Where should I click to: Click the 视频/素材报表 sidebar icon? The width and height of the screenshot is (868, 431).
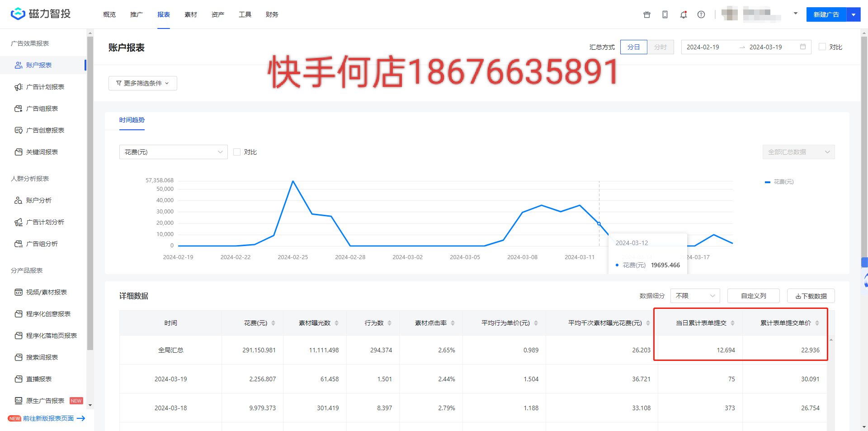point(19,292)
